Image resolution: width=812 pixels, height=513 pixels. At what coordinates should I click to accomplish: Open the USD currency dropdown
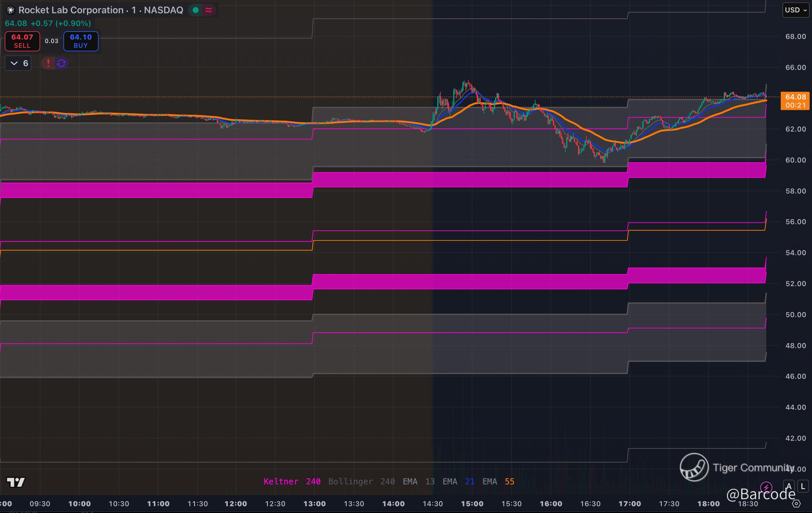pyautogui.click(x=795, y=10)
